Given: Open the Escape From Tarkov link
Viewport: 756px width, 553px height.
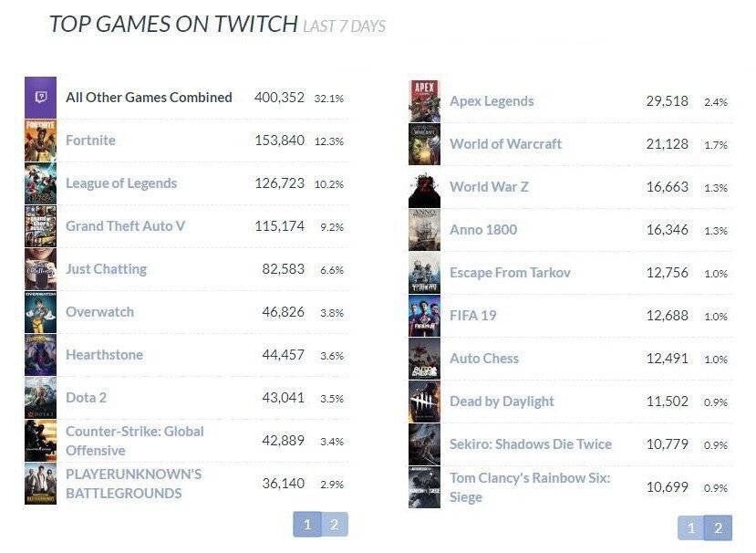Looking at the screenshot, I should [x=510, y=273].
